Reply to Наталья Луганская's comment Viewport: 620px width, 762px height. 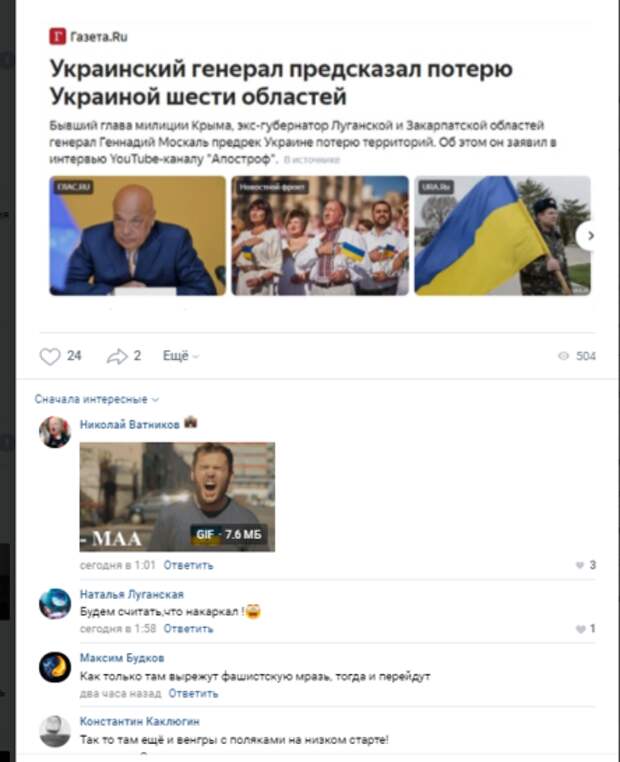tap(188, 629)
